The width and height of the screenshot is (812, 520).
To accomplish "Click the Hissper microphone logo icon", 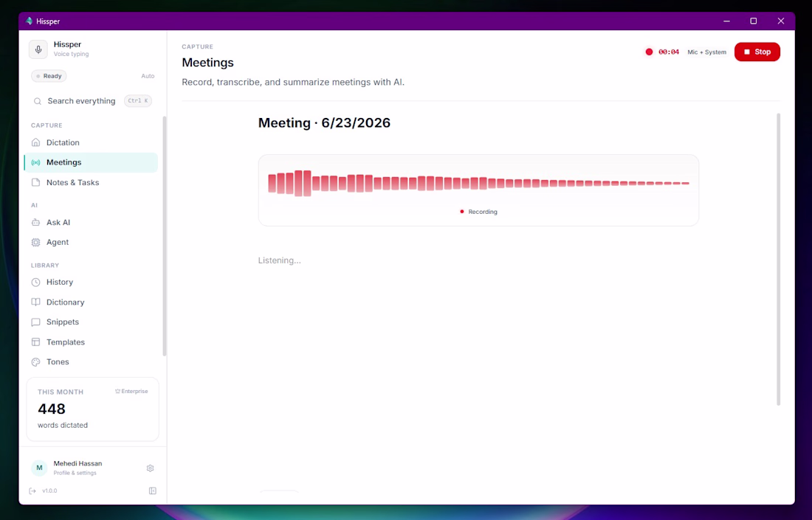I will (38, 49).
